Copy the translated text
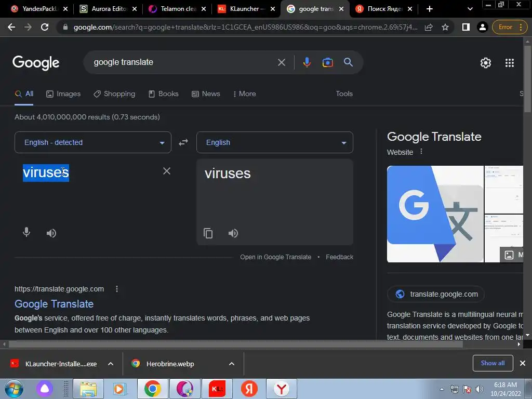 pos(208,233)
